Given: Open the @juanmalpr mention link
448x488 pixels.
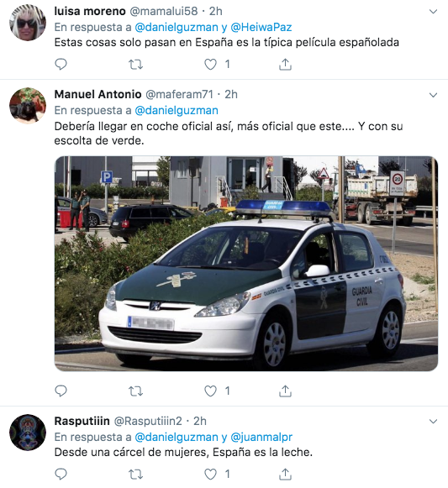Looking at the screenshot, I should tap(261, 438).
